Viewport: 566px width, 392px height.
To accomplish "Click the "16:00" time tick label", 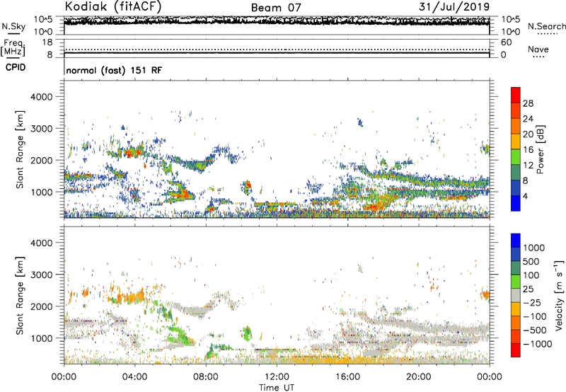I will click(x=347, y=377).
